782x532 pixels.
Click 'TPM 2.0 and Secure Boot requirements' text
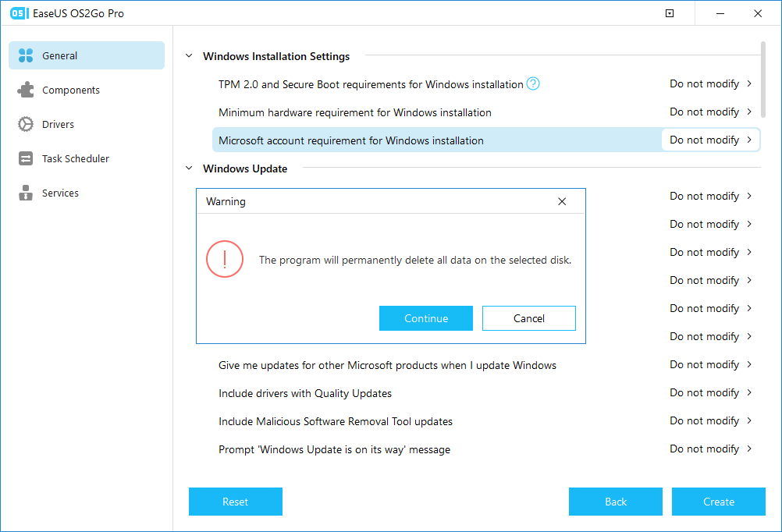click(x=371, y=84)
